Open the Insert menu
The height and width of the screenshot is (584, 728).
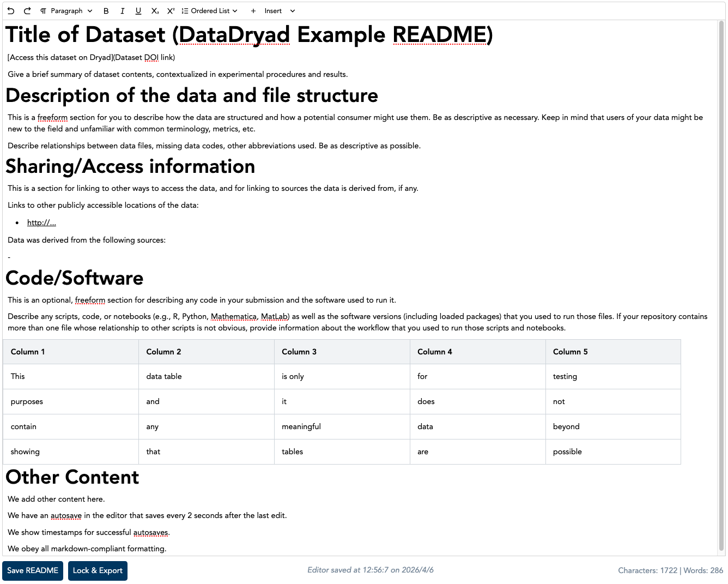pos(273,11)
